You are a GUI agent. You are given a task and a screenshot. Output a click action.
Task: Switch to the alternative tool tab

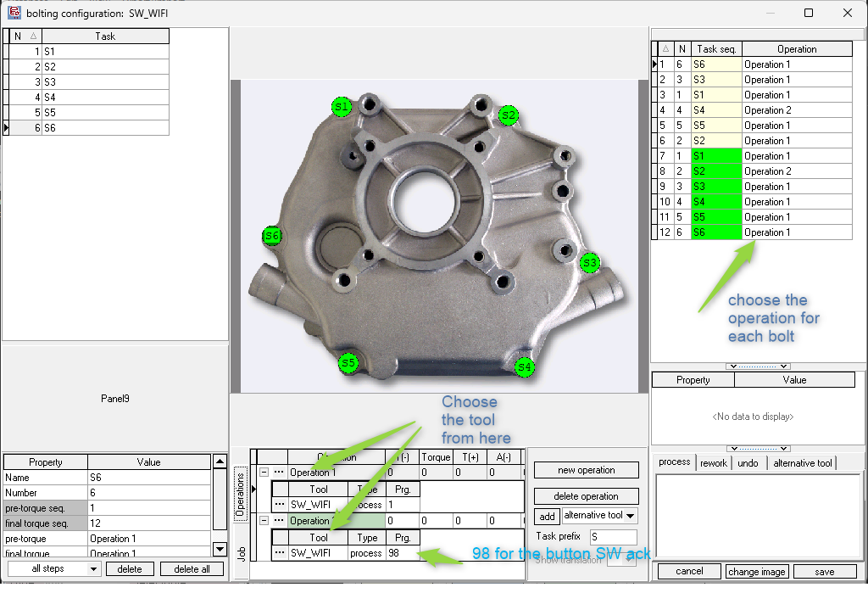click(802, 462)
